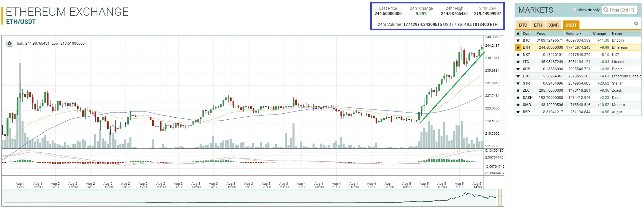The height and width of the screenshot is (208, 644).
Task: Sort markets by Change column header
Action: click(599, 33)
